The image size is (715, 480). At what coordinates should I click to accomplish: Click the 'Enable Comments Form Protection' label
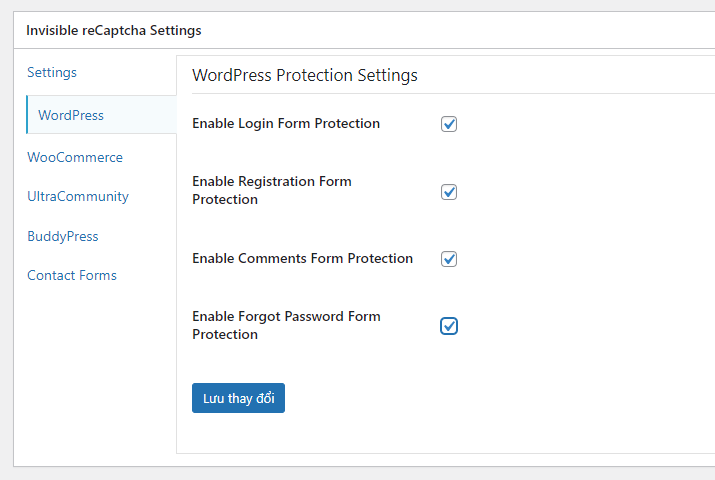coord(302,258)
